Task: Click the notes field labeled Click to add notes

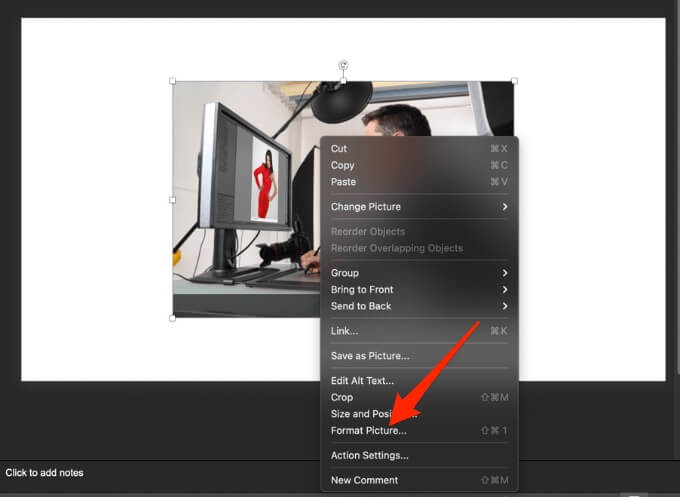Action: pos(44,473)
